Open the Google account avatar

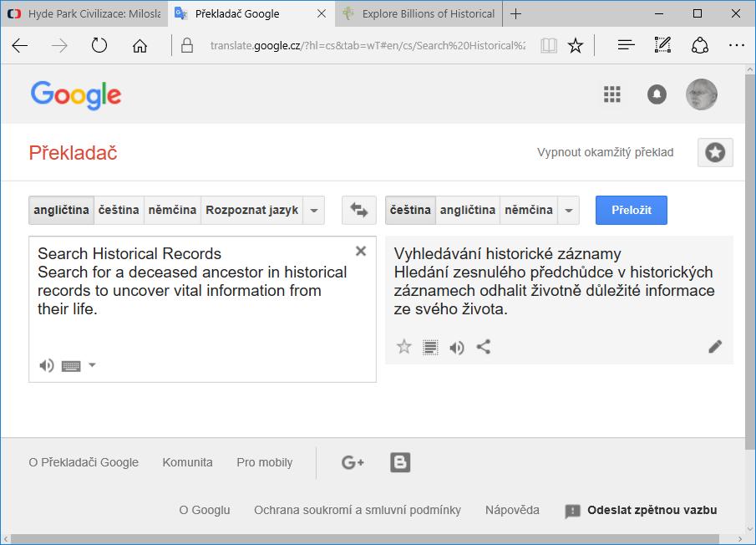point(702,94)
